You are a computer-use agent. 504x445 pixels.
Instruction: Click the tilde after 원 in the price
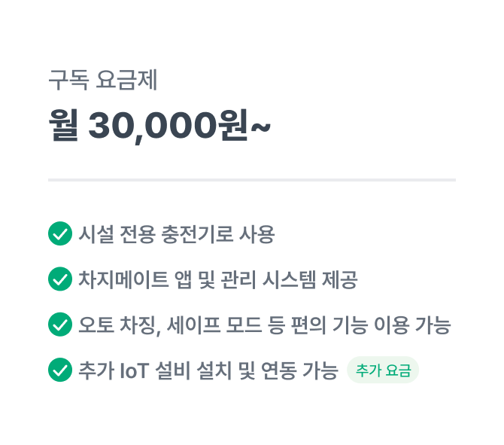pos(261,126)
